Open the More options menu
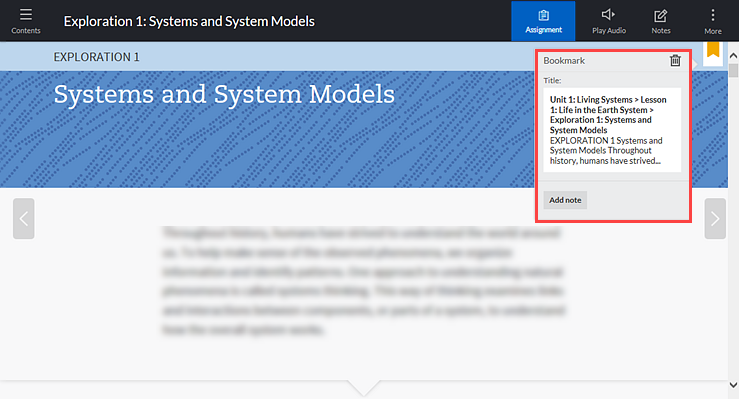 coord(713,21)
